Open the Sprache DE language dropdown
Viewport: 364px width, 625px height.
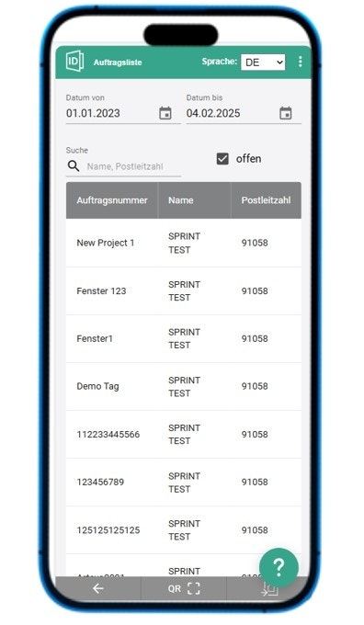tap(263, 62)
